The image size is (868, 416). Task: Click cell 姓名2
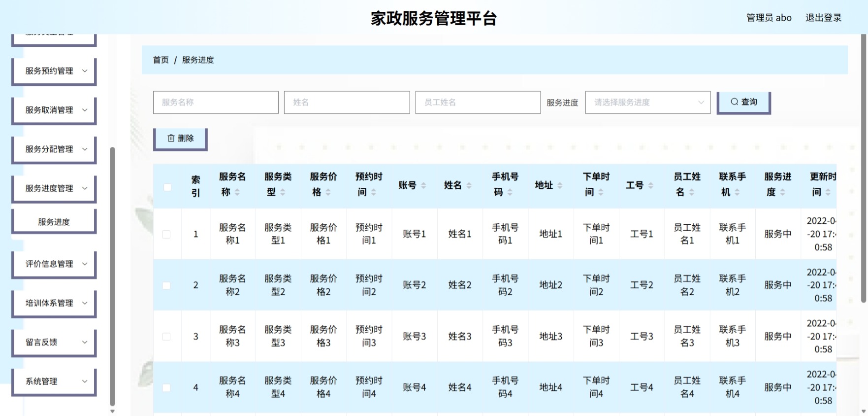459,285
